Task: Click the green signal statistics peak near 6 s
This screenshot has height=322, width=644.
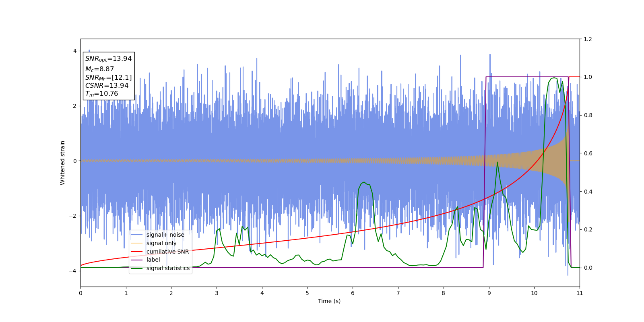Action: point(364,182)
